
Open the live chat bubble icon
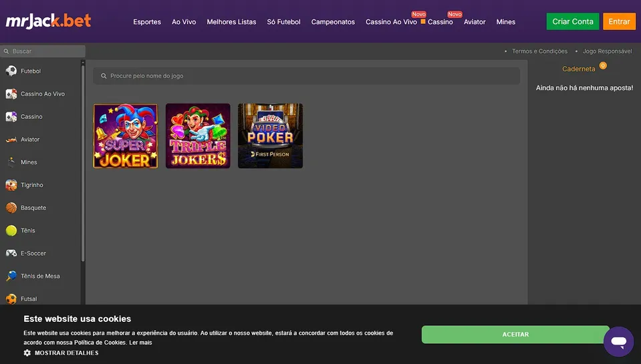(618, 341)
